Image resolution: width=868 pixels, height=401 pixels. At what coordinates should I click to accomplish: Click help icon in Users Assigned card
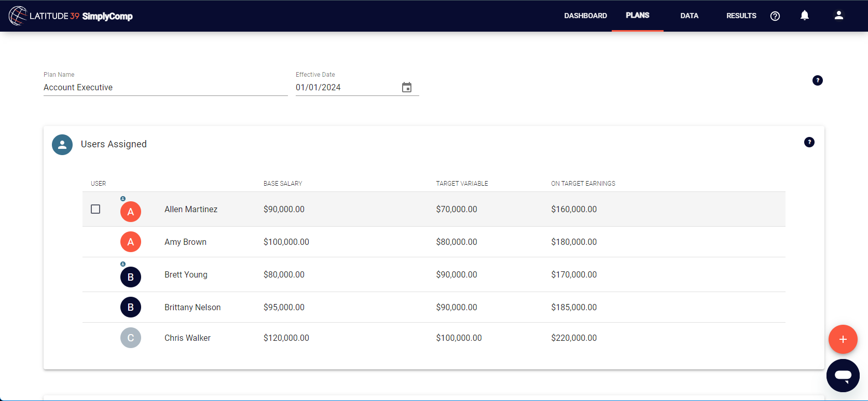[809, 142]
